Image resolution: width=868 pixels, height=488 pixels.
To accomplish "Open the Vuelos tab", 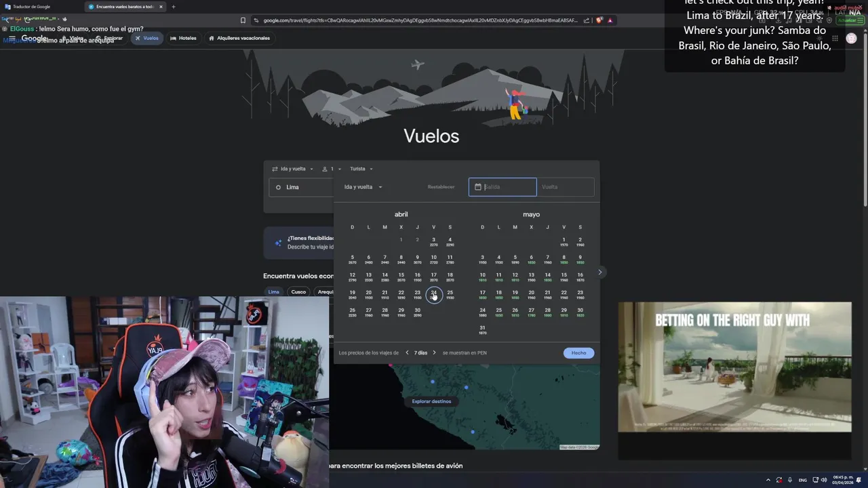I will pos(146,38).
